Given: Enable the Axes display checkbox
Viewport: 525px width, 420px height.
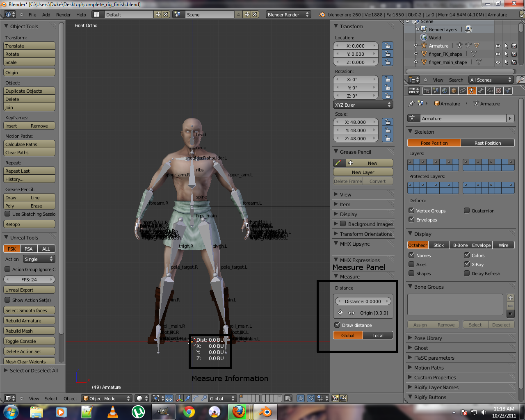Looking at the screenshot, I should (411, 264).
